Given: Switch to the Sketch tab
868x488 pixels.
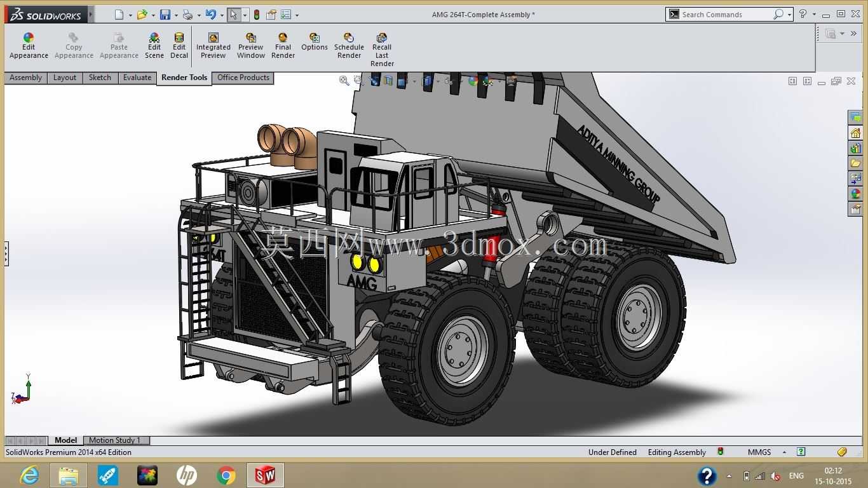Looking at the screenshot, I should tap(100, 78).
